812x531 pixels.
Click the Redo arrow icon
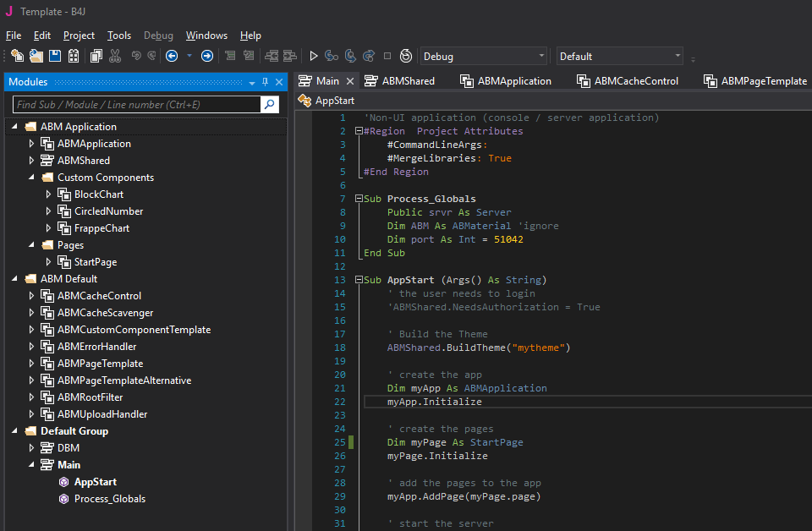click(151, 55)
